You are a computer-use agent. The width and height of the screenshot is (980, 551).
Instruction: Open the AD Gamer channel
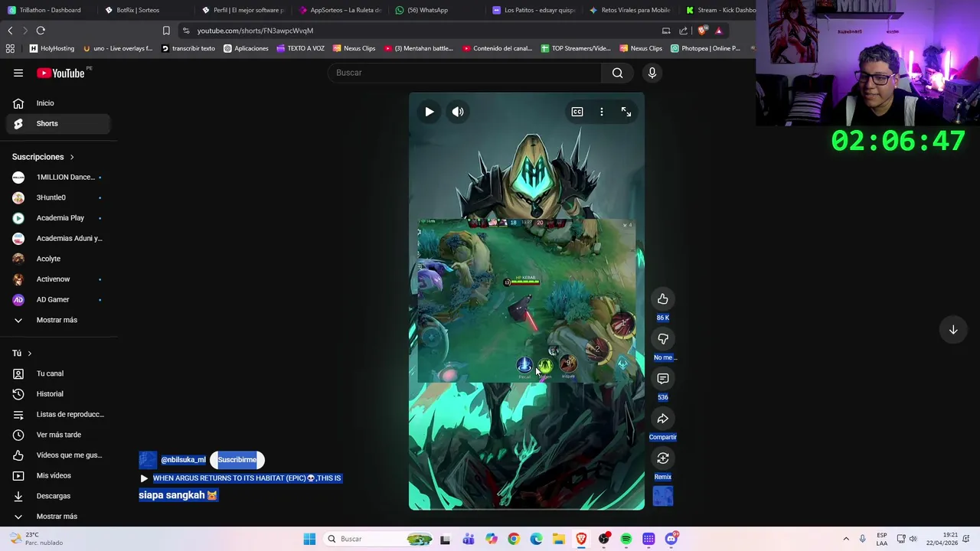[x=59, y=299]
